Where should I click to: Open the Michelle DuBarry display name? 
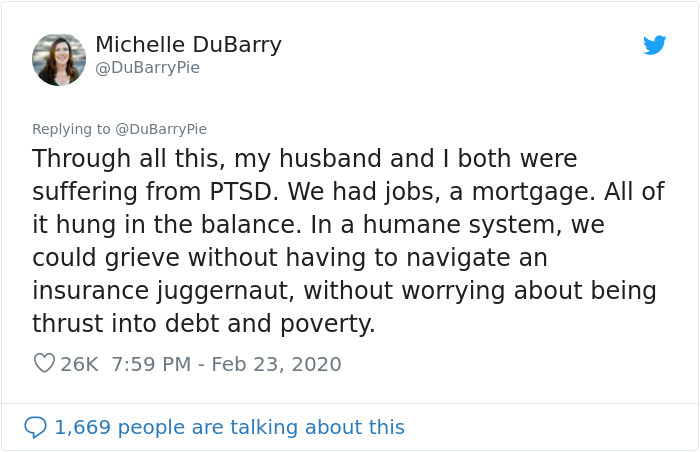[x=188, y=45]
